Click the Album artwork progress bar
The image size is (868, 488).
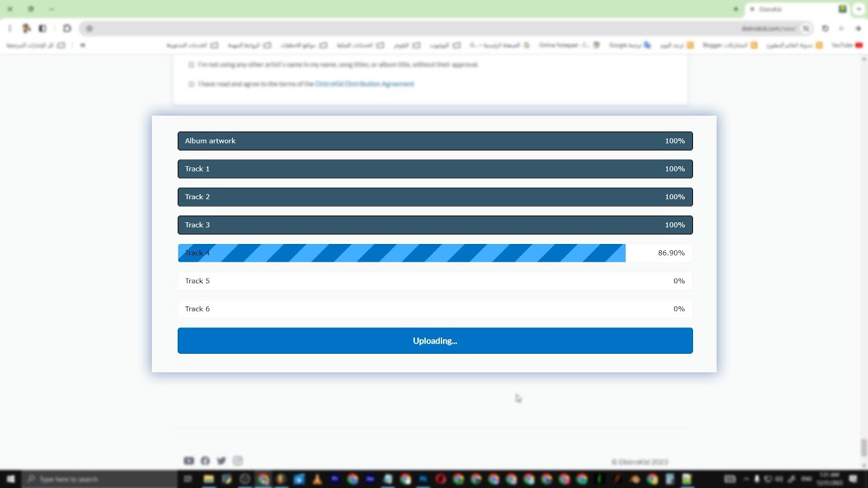point(435,141)
